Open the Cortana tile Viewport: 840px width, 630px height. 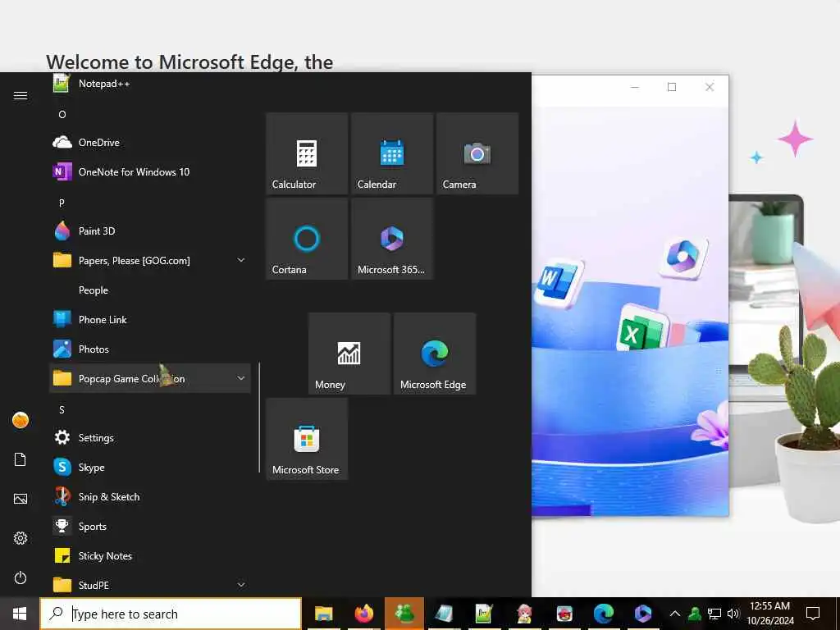307,239
